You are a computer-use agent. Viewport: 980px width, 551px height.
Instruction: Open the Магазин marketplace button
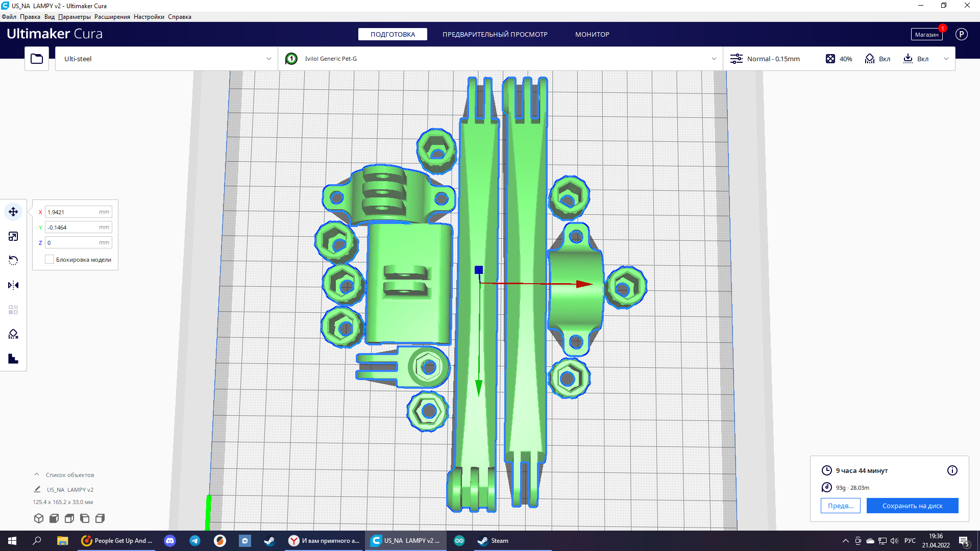click(x=926, y=34)
